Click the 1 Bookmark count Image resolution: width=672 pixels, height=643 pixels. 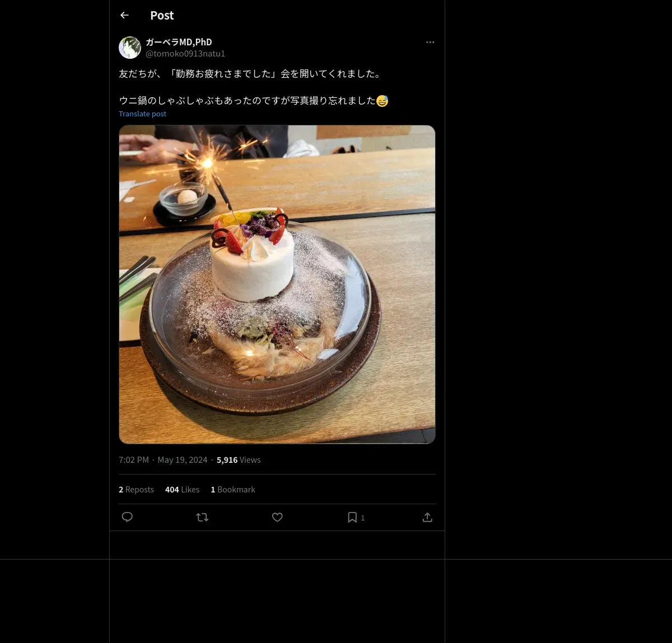(233, 489)
